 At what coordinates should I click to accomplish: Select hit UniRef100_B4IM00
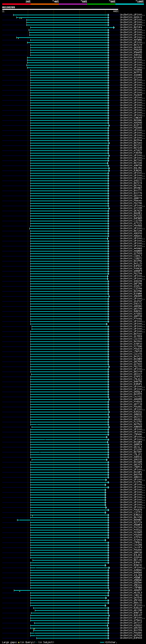coord(131,341)
